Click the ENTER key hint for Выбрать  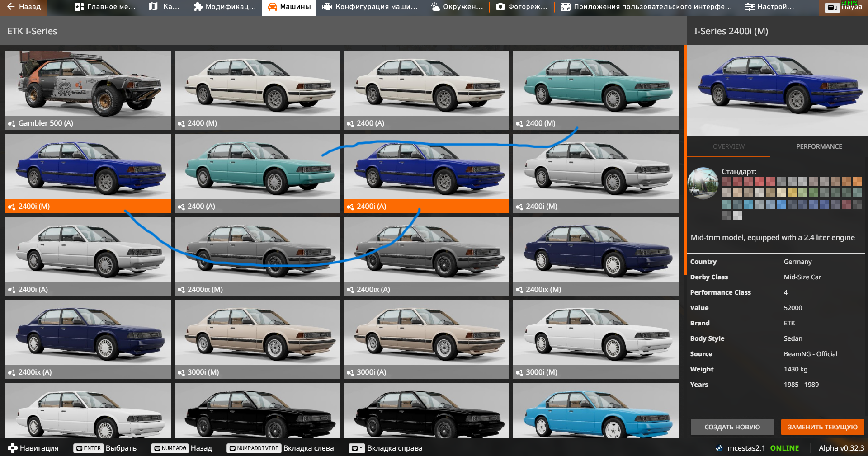[x=89, y=448]
